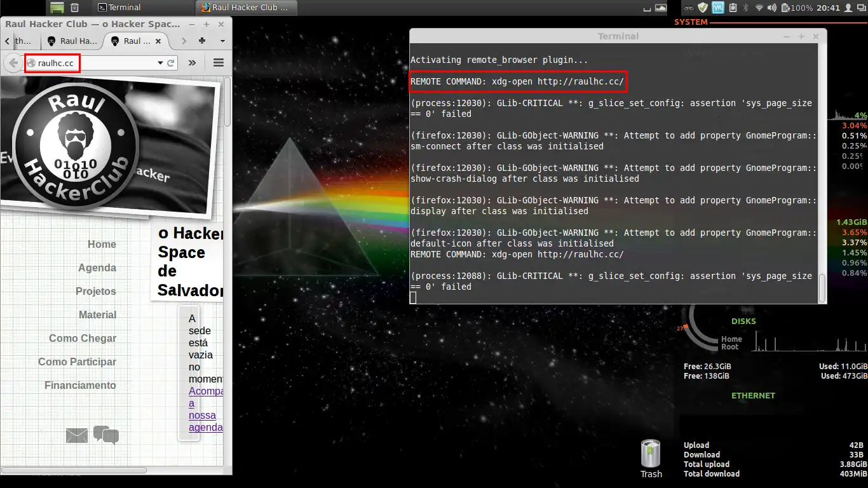Open the Como Participar link
868x488 pixels.
coord(77,362)
